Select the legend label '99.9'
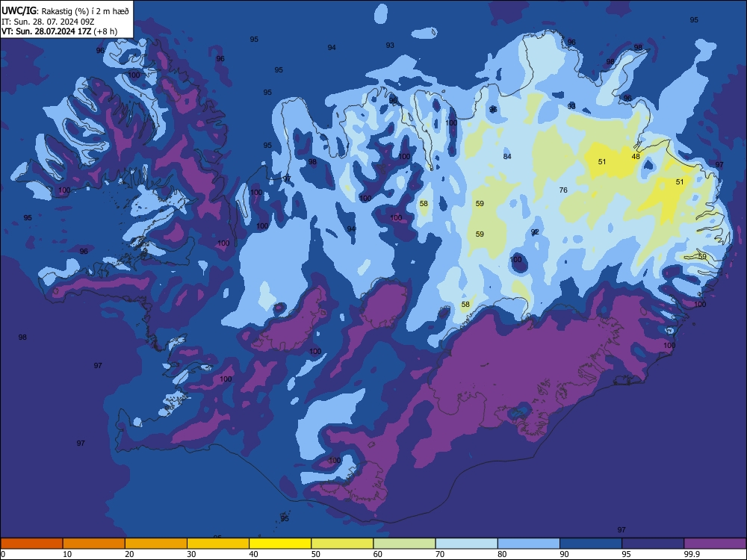747x560 pixels. [691, 554]
